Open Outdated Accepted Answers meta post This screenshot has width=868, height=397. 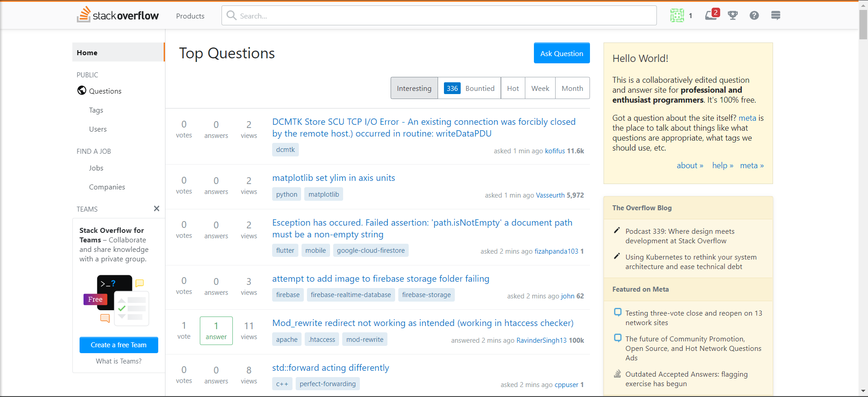[686, 379]
